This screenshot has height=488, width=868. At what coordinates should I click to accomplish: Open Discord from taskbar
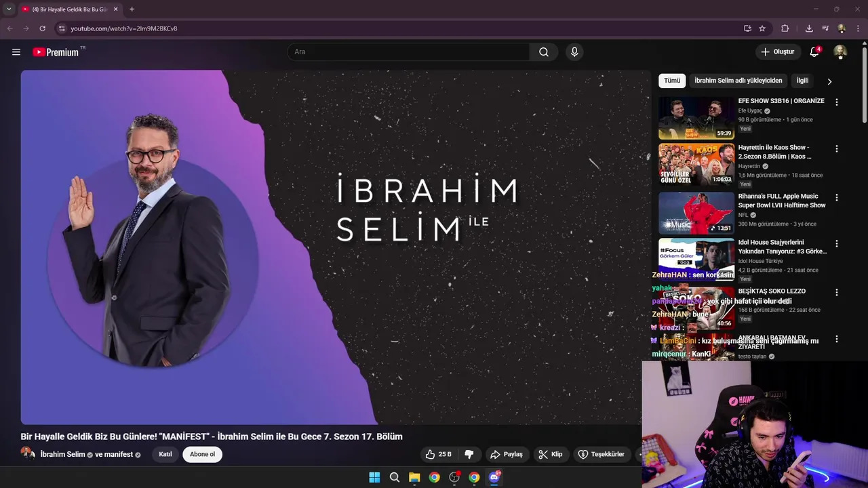tap(494, 477)
